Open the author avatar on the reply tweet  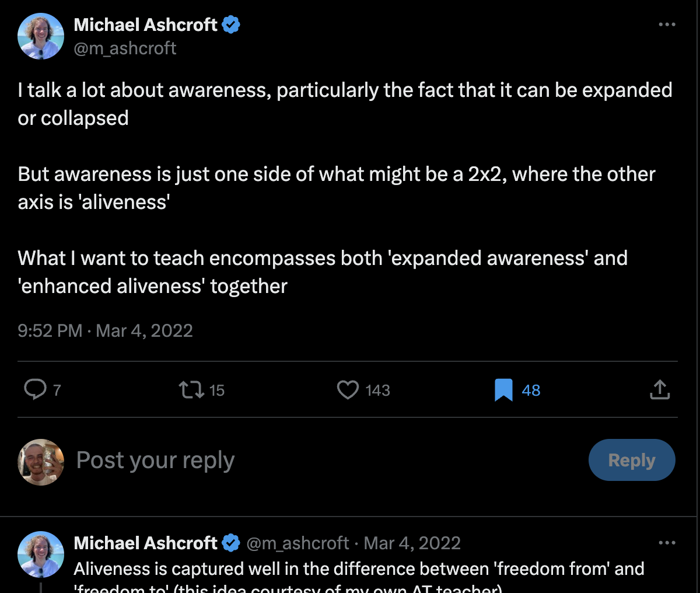pyautogui.click(x=41, y=554)
